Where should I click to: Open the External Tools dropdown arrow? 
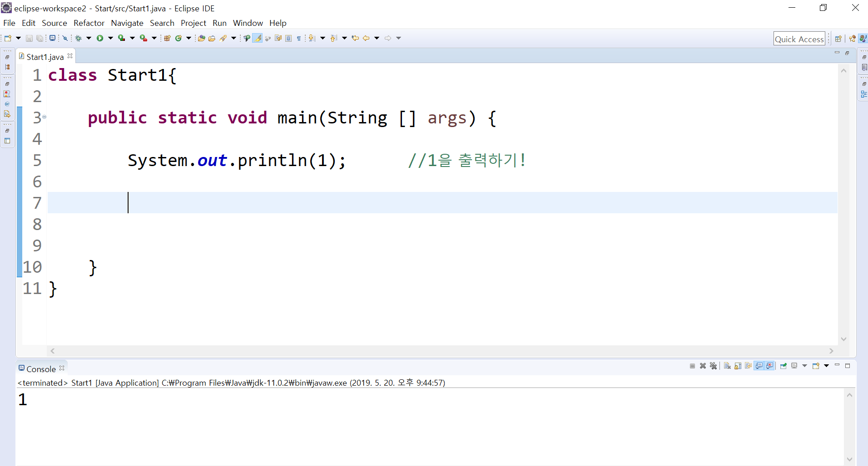click(x=154, y=38)
